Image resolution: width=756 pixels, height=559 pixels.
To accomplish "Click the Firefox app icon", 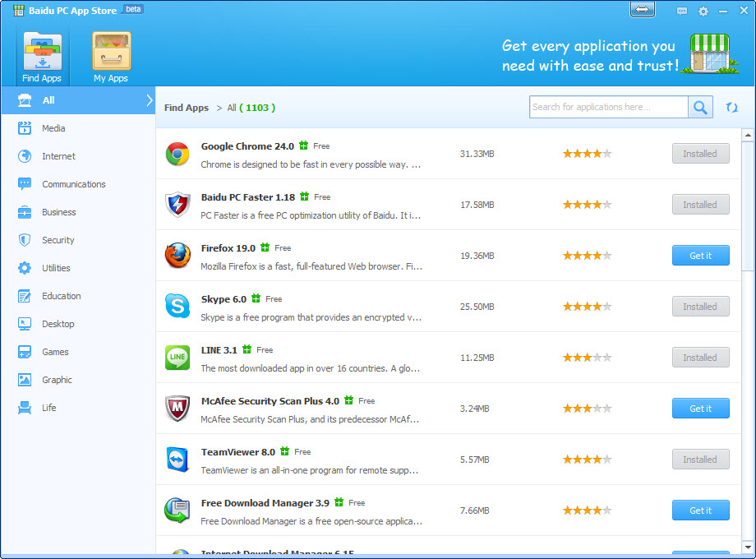I will (x=177, y=255).
